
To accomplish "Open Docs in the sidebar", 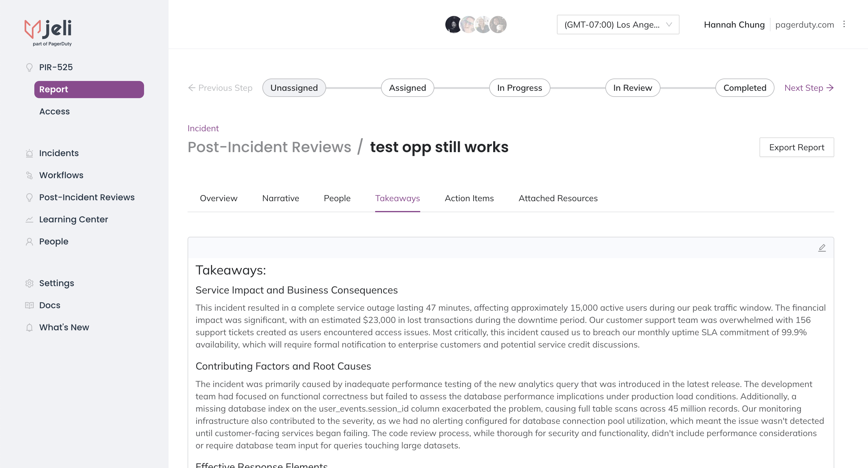I will click(50, 305).
